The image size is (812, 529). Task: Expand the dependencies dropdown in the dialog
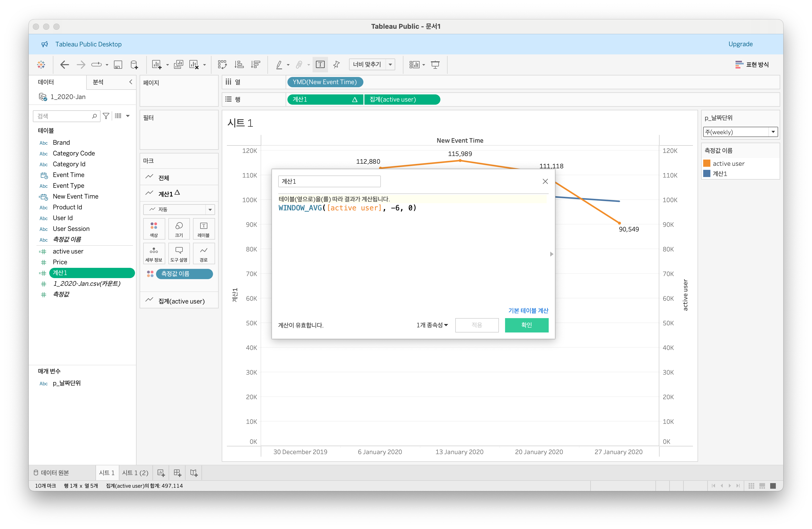pyautogui.click(x=432, y=325)
